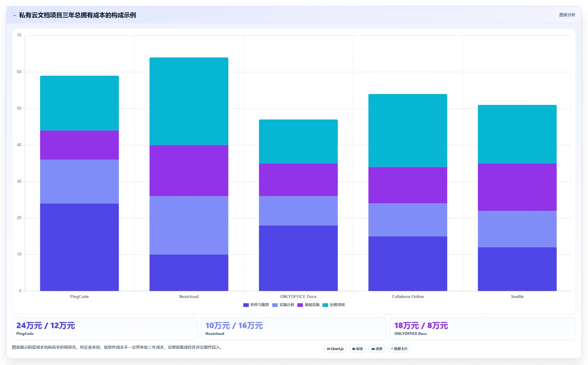Click the PingCode light blue 实施迁移 bar segment
This screenshot has width=588, height=365.
(x=79, y=182)
